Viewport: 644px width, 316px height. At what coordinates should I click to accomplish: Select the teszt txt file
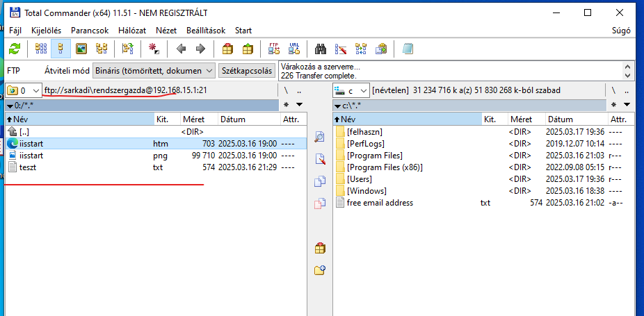tap(156, 167)
